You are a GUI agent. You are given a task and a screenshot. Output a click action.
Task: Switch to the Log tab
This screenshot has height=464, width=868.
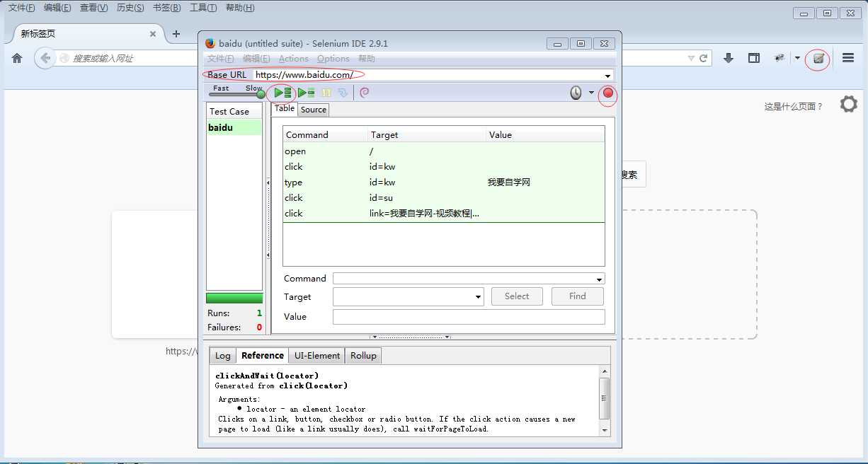(x=223, y=356)
